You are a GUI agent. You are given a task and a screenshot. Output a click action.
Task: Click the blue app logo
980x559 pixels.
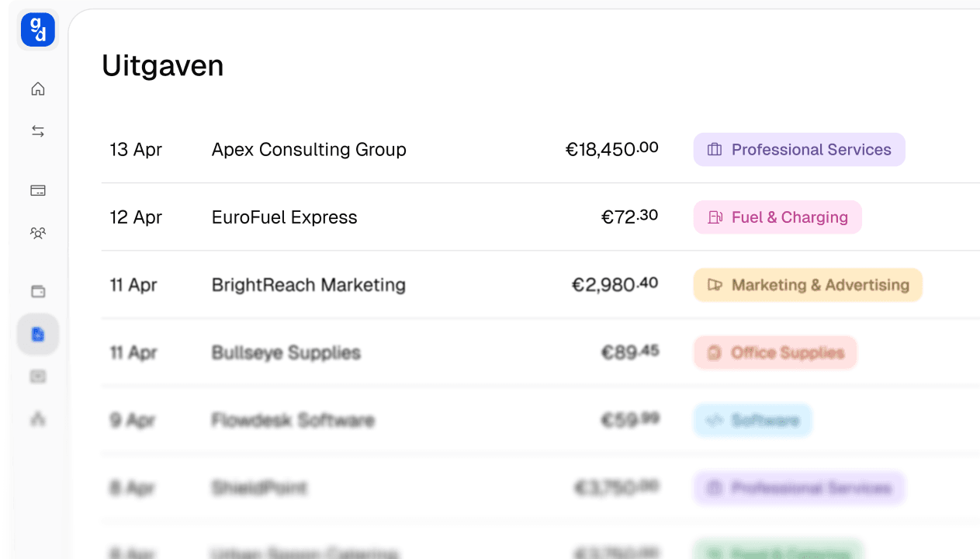pos(37,30)
